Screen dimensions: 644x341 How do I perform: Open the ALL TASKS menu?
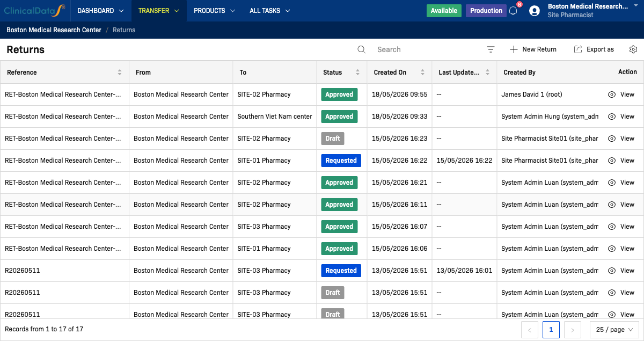[x=269, y=11]
